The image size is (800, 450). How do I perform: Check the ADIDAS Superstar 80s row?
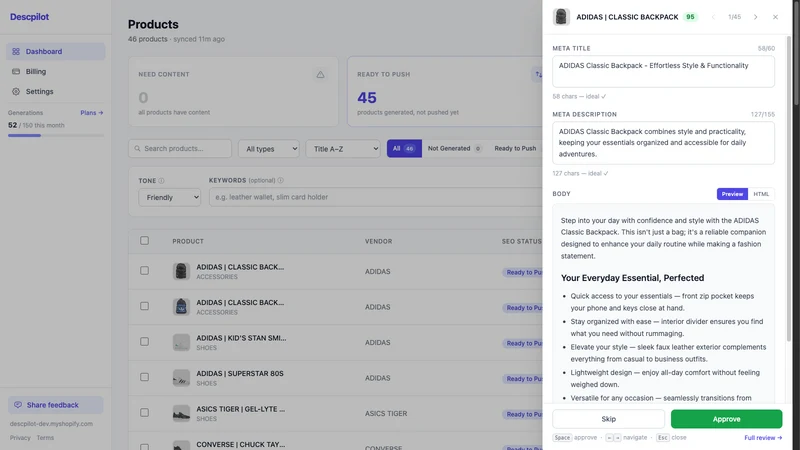coord(144,377)
